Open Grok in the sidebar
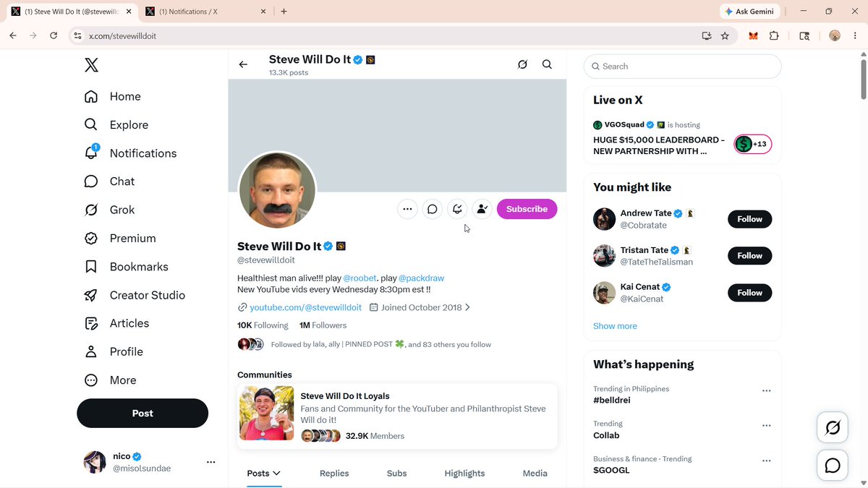Image resolution: width=868 pixels, height=488 pixels. (x=110, y=210)
